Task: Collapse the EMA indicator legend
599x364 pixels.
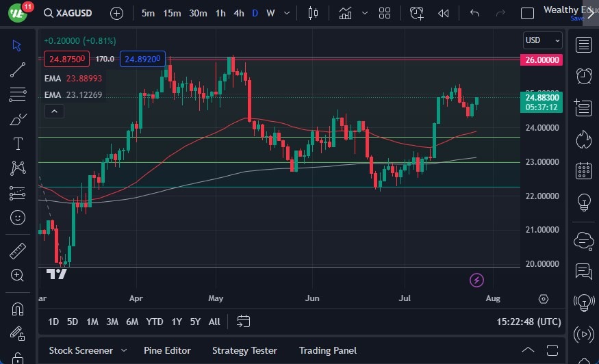Action: tap(55, 111)
